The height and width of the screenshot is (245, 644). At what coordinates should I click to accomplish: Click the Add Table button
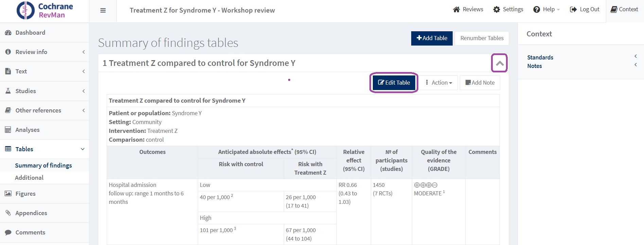click(432, 38)
